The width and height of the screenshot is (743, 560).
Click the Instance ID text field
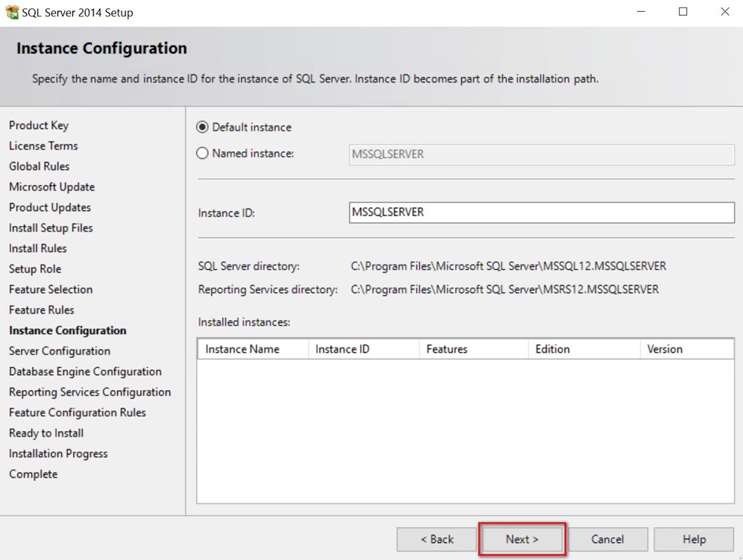(542, 213)
